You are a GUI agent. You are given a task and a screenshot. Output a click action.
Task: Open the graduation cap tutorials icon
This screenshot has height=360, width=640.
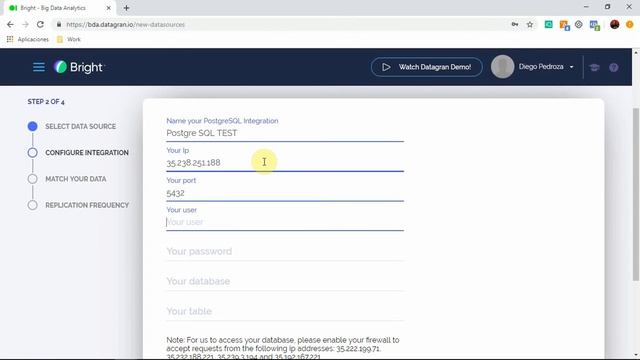[x=594, y=67]
